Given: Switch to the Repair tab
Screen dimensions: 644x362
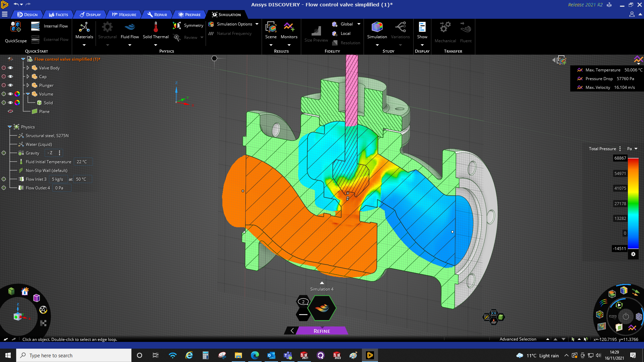Looking at the screenshot, I should point(157,14).
